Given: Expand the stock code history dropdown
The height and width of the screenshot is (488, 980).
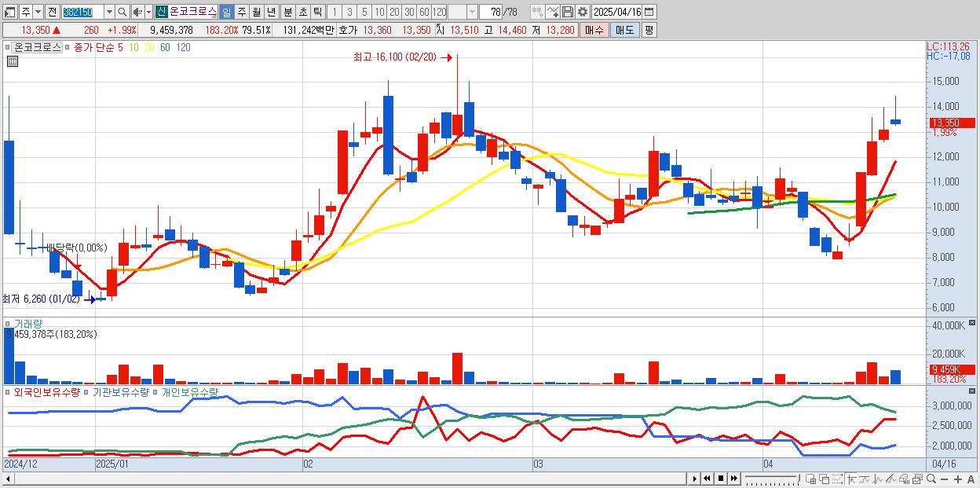Looking at the screenshot, I should tap(109, 12).
